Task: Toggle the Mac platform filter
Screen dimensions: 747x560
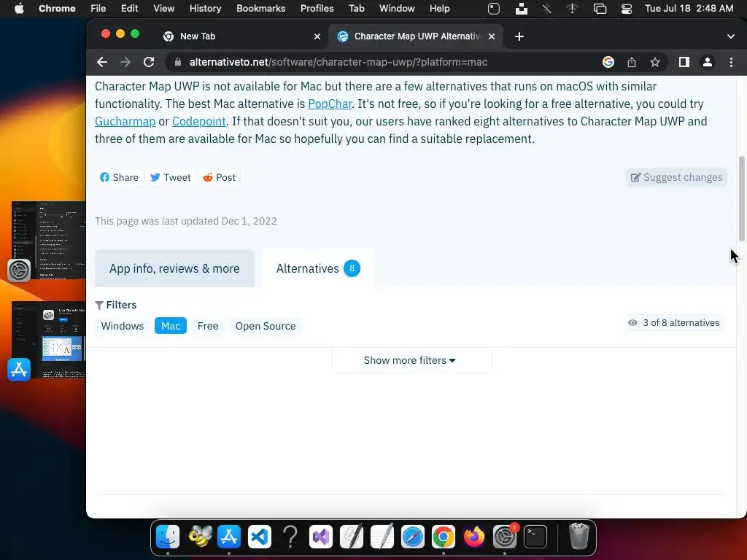Action: click(171, 326)
